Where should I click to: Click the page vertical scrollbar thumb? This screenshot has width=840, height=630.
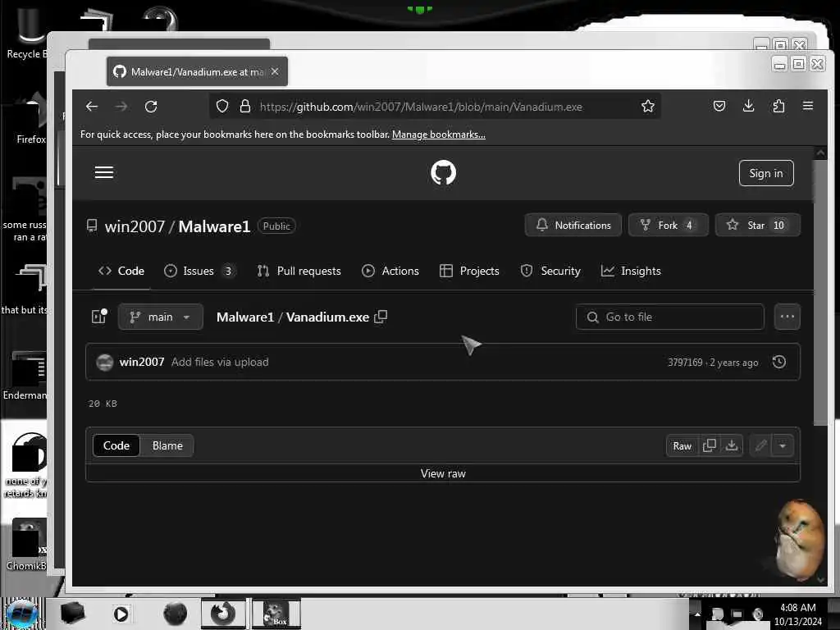[x=820, y=293]
